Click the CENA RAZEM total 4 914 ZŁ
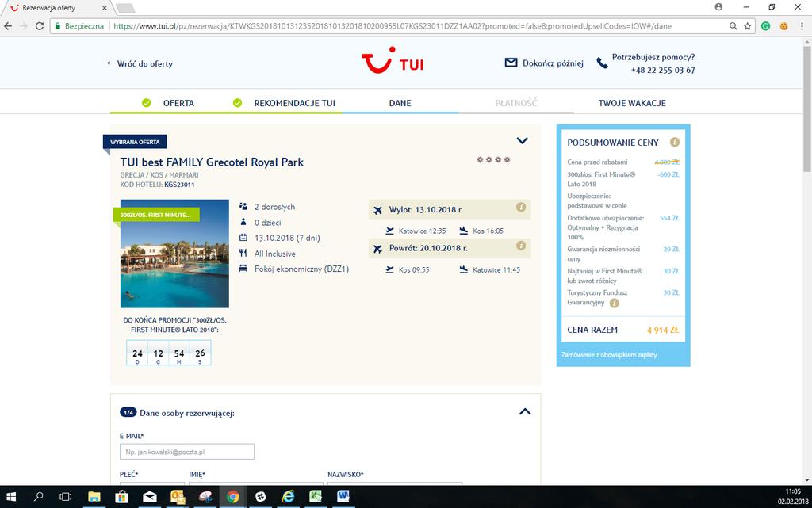812x508 pixels. click(x=663, y=330)
